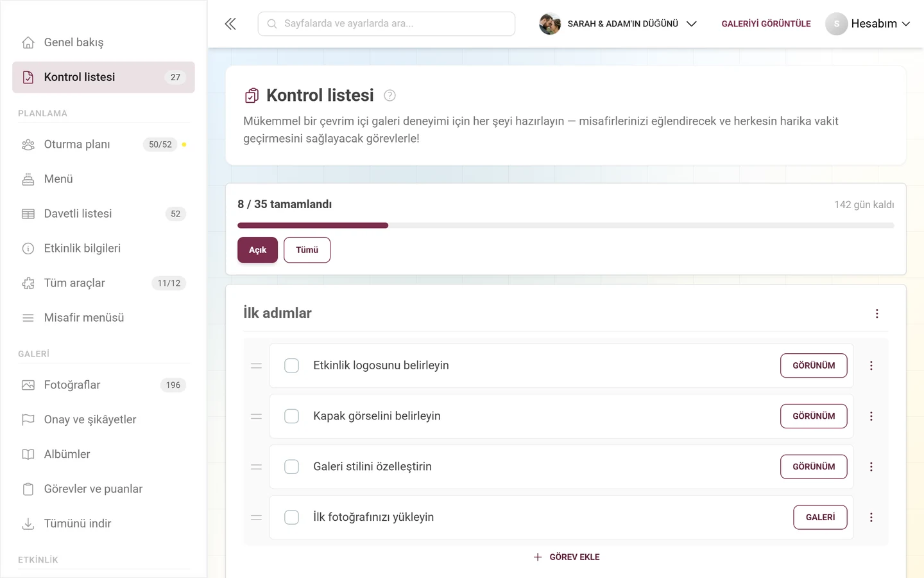924x578 pixels.
Task: Click the Görevler ve puanlar clipboard icon
Action: (x=28, y=489)
